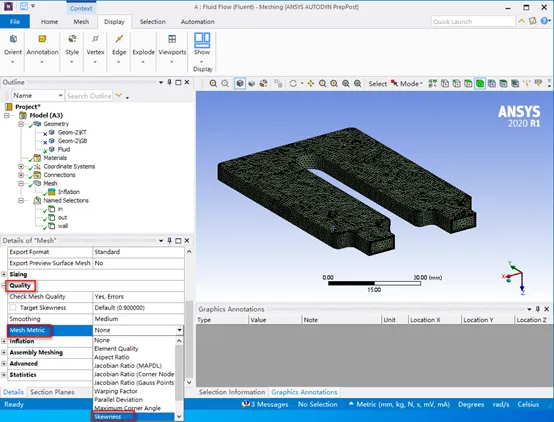Screen dimensions: 554x422
Task: Click the pan arrows tool
Action: pyautogui.click(x=311, y=83)
